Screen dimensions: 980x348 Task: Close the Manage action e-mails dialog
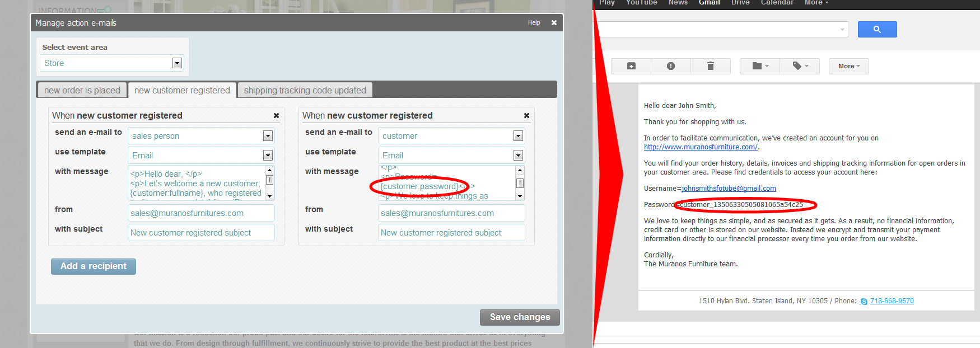coord(554,23)
